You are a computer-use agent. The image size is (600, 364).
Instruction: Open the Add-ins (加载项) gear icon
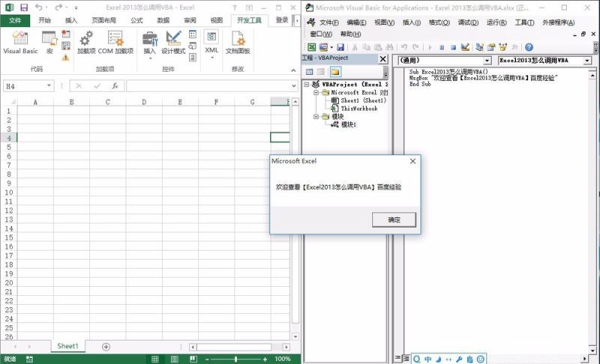pos(86,43)
